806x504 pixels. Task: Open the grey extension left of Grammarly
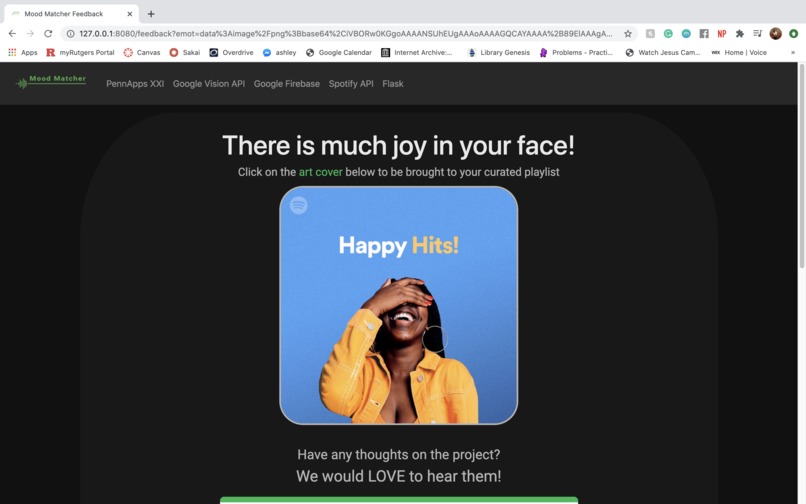point(650,33)
